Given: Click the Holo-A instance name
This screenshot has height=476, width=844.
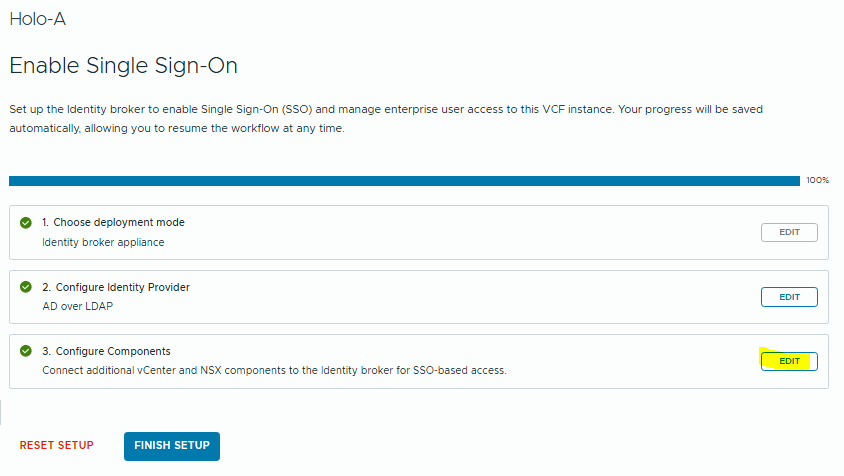Looking at the screenshot, I should coord(37,19).
